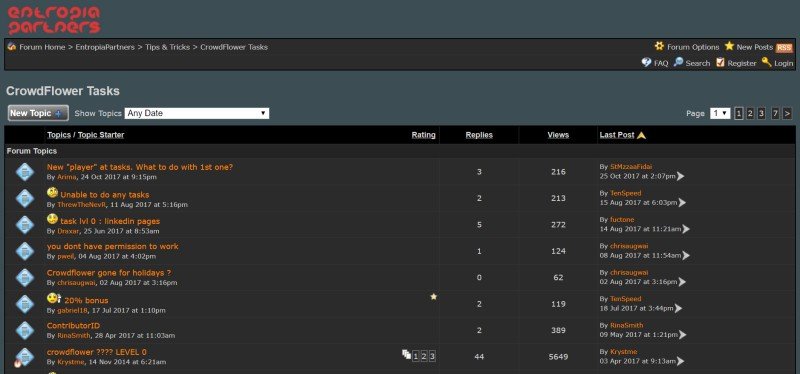Open topic 'task lvl 0 : linkedin pages'
The image size is (800, 374).
[x=110, y=221]
